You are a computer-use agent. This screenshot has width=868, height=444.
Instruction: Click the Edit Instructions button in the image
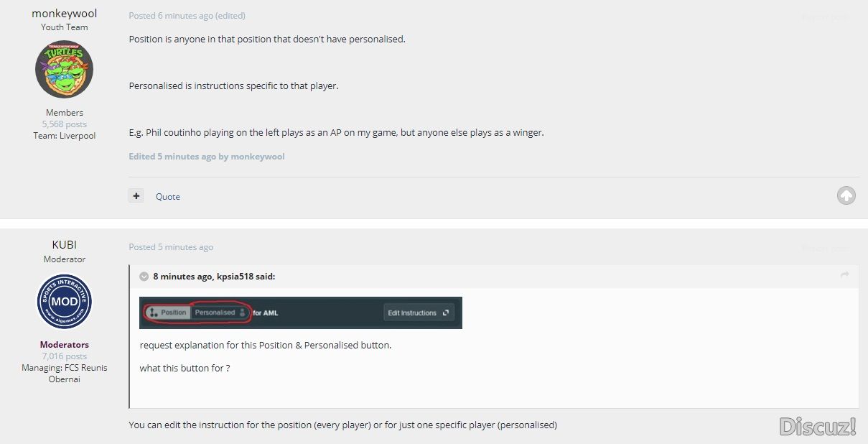click(419, 313)
